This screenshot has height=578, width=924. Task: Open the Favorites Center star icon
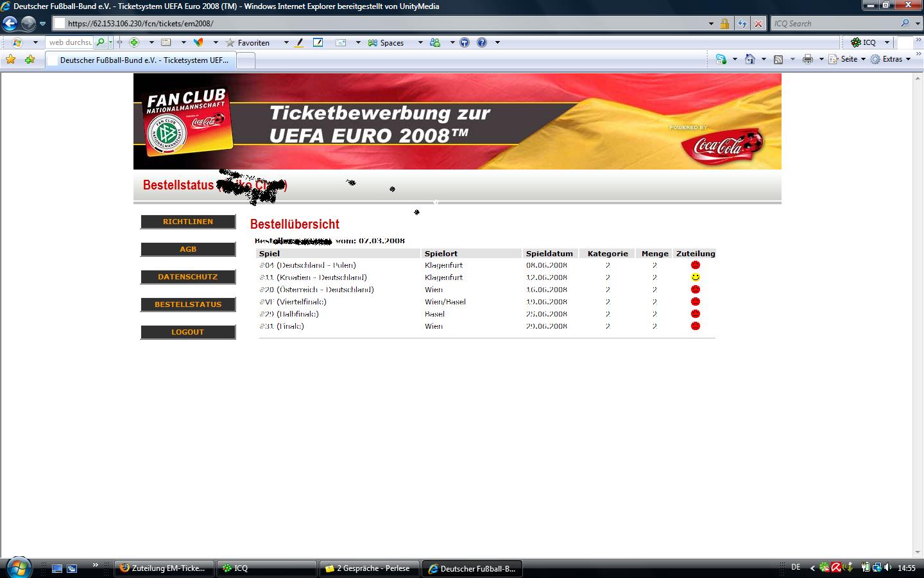pyautogui.click(x=10, y=60)
